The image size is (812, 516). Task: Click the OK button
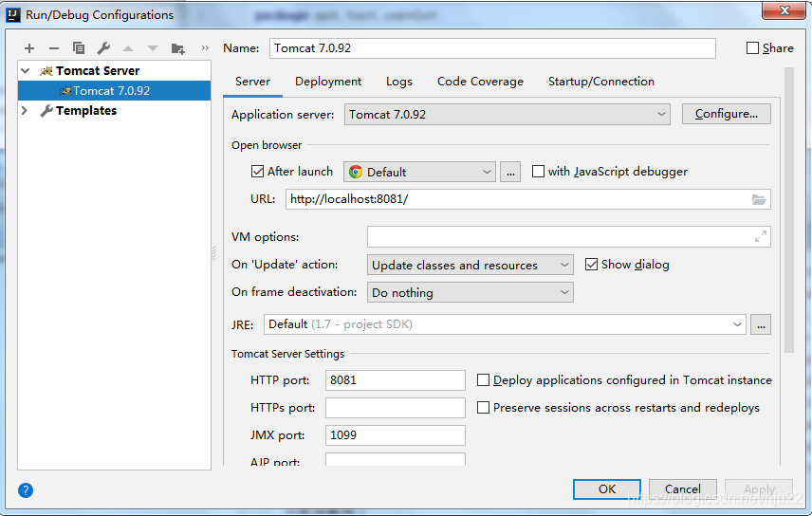coord(607,489)
